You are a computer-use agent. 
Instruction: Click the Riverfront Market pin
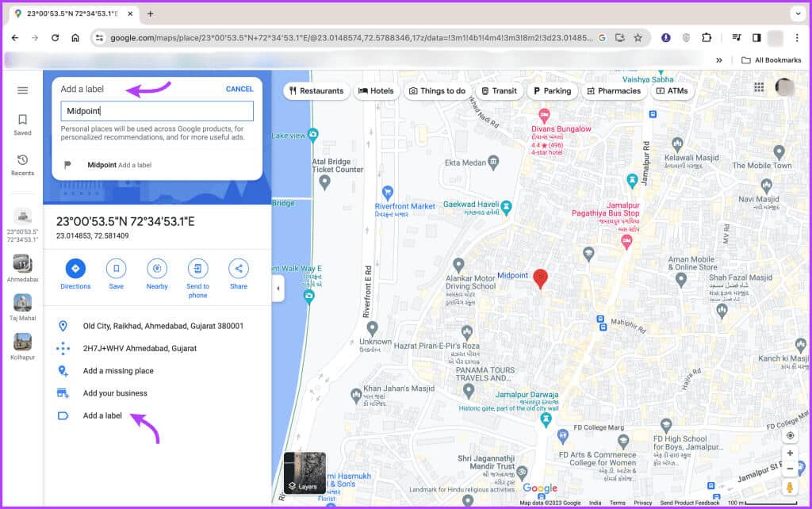(387, 193)
